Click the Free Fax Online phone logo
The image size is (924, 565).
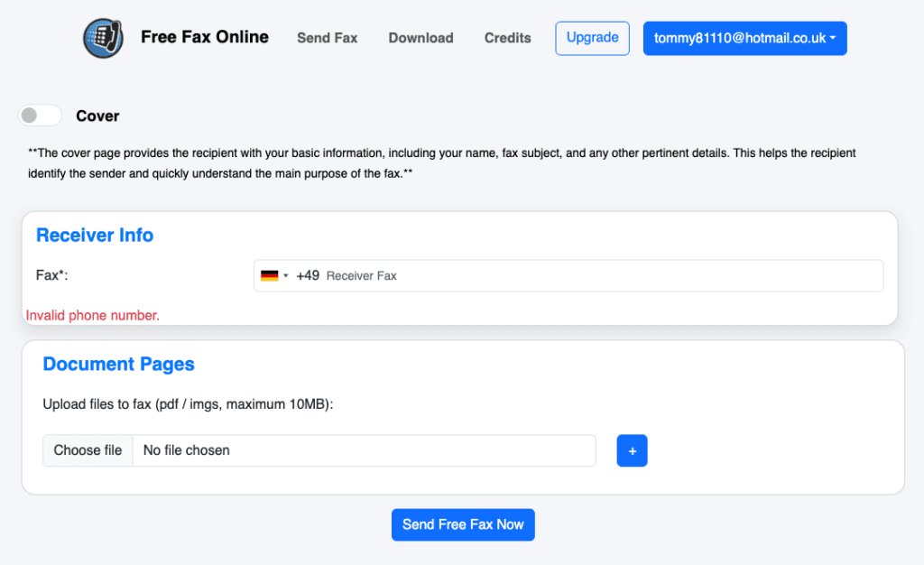click(x=103, y=38)
